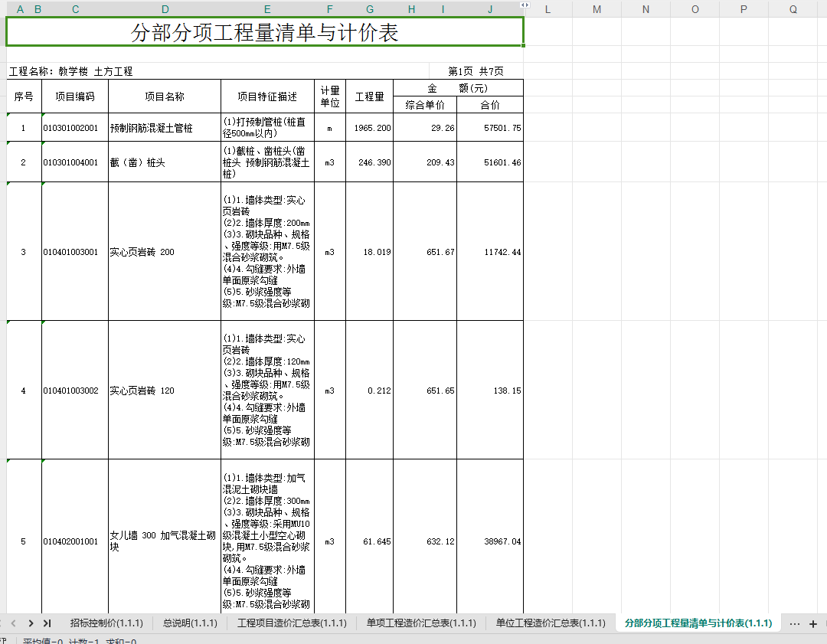Click the 项目编码 header cell

pos(75,96)
